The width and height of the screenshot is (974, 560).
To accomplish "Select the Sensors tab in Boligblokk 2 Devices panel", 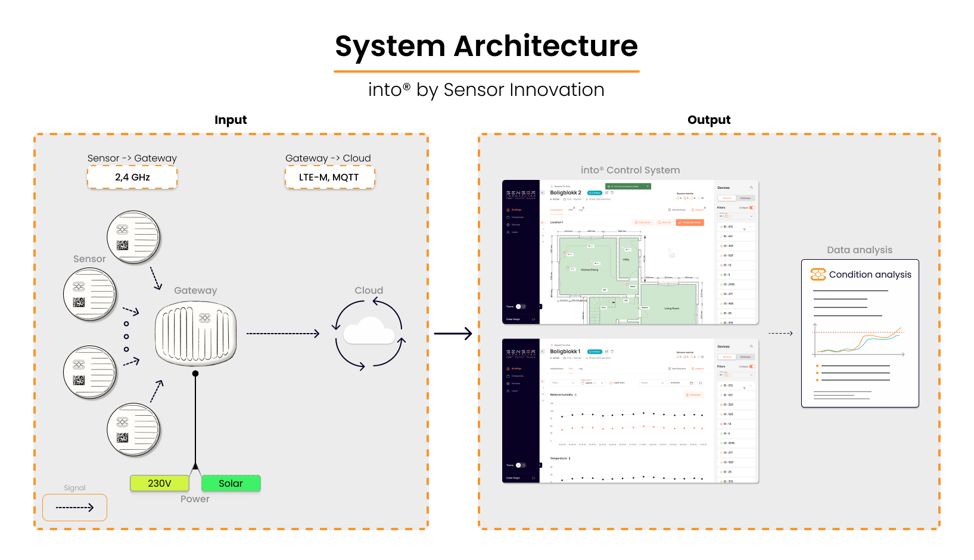I will 727,198.
